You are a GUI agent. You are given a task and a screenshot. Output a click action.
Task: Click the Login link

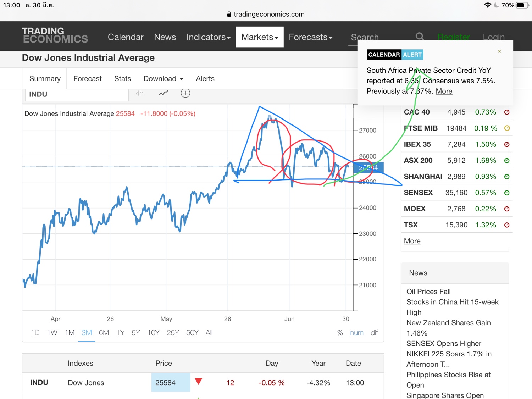pos(494,37)
